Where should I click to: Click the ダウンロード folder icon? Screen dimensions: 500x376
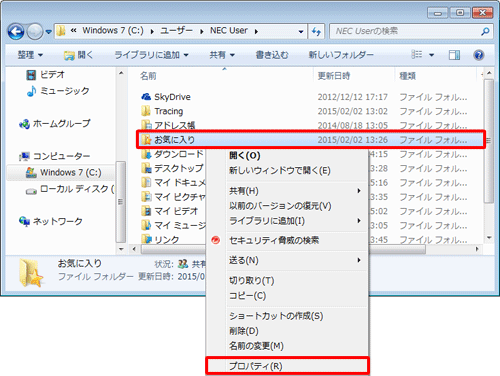pyautogui.click(x=146, y=154)
